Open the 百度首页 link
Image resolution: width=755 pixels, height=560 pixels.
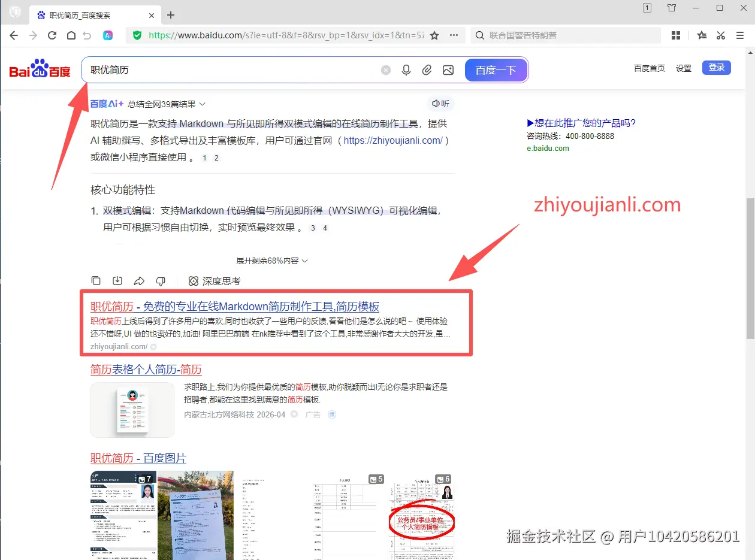[650, 68]
